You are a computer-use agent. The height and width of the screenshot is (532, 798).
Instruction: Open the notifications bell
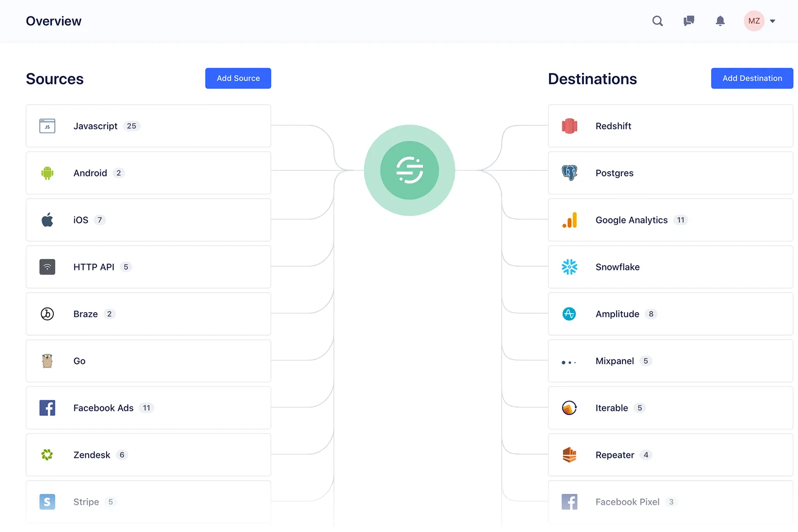tap(720, 21)
